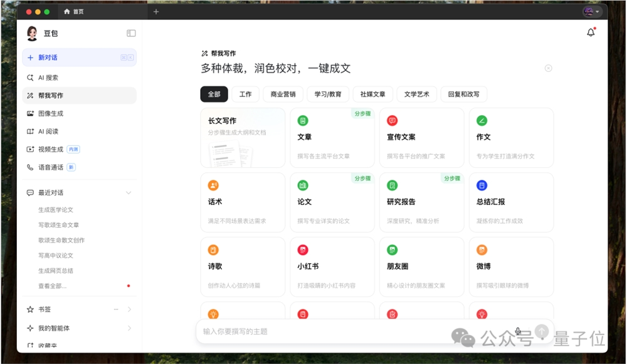Image resolution: width=627 pixels, height=364 pixels.
Task: Open the recent chat 生成医学论文
Action: [x=56, y=209]
